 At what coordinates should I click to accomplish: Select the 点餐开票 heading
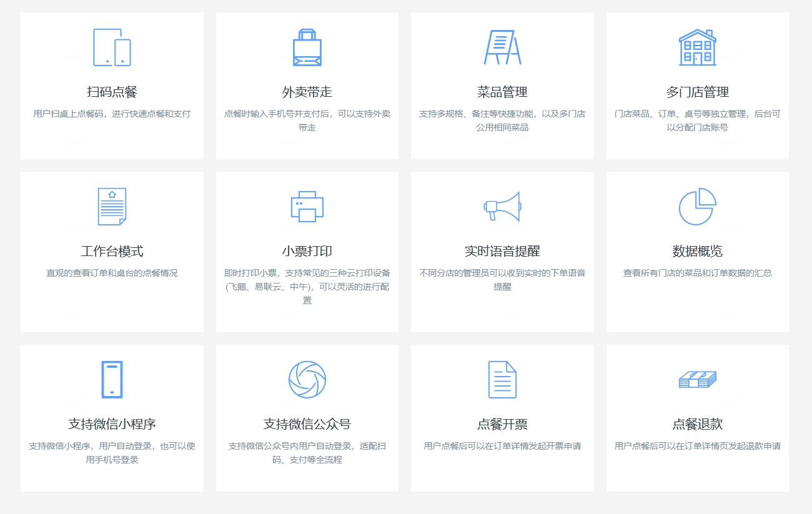pos(502,425)
